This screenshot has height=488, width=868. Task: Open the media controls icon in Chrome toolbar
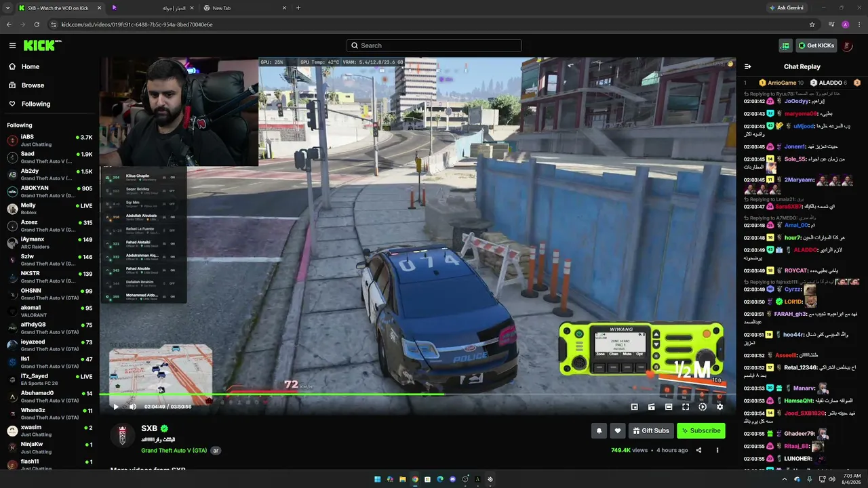point(831,24)
